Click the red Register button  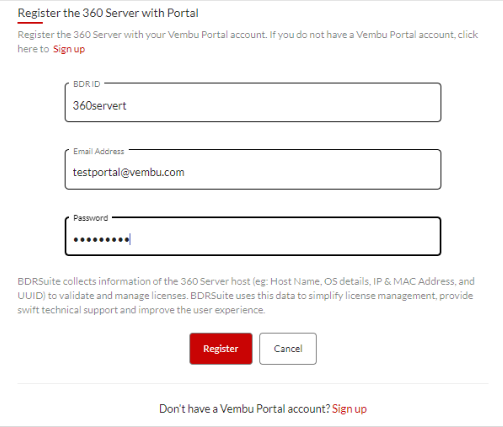(221, 349)
